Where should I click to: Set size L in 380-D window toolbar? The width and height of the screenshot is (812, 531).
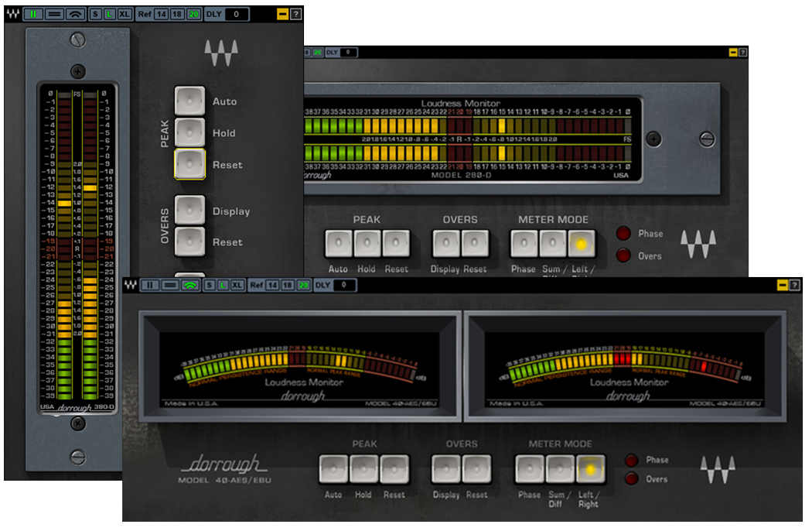110,14
